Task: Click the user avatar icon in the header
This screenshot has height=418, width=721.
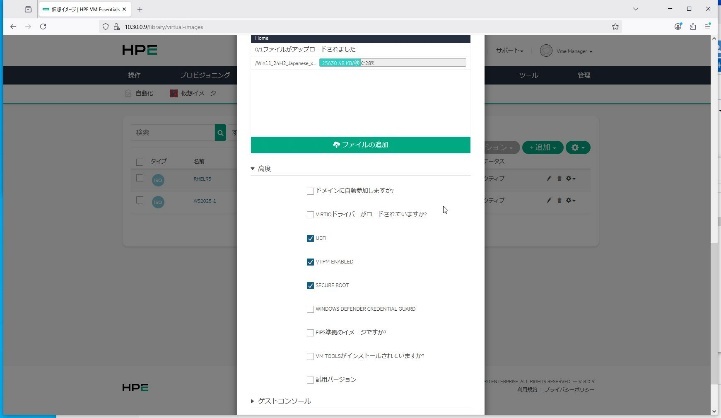Action: [546, 51]
